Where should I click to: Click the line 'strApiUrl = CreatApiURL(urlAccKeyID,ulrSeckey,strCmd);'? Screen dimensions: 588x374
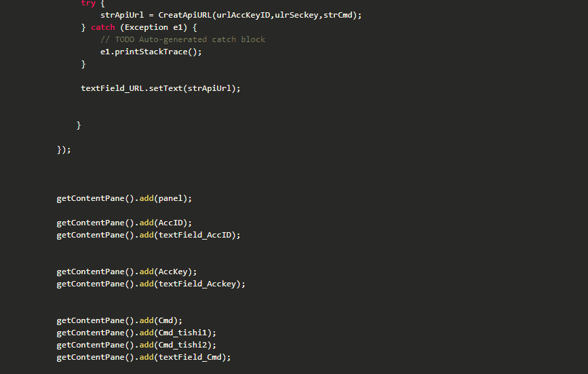tap(231, 15)
